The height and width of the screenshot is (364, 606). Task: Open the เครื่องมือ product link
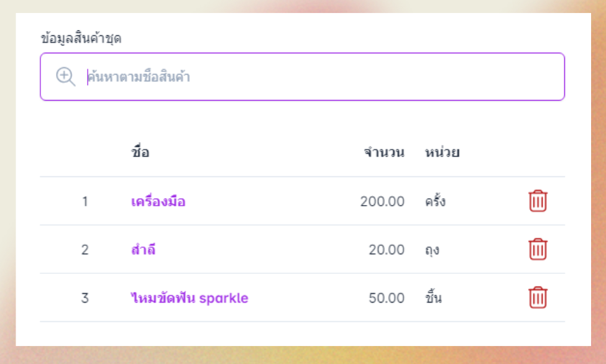click(x=158, y=202)
